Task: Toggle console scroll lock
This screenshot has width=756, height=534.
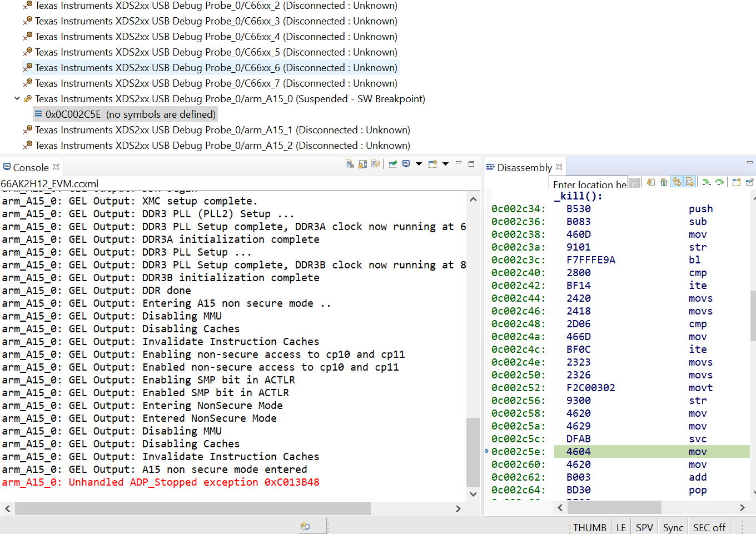Action: tap(363, 164)
